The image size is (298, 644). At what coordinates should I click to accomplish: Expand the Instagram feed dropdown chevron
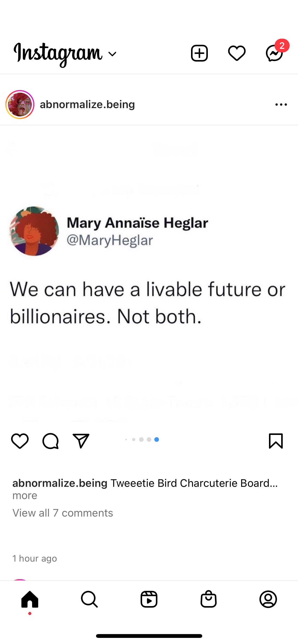pos(112,54)
